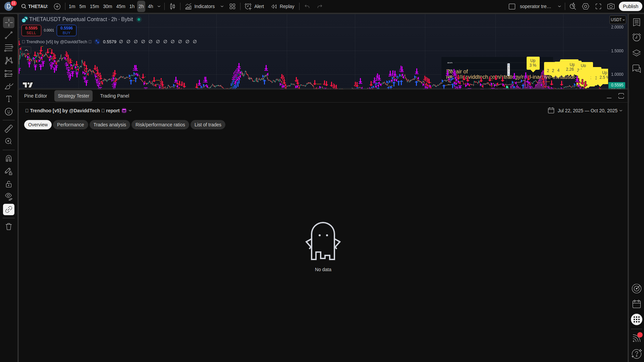This screenshot has height=362, width=644.
Task: Open chart layout grid selector
Action: (x=232, y=6)
